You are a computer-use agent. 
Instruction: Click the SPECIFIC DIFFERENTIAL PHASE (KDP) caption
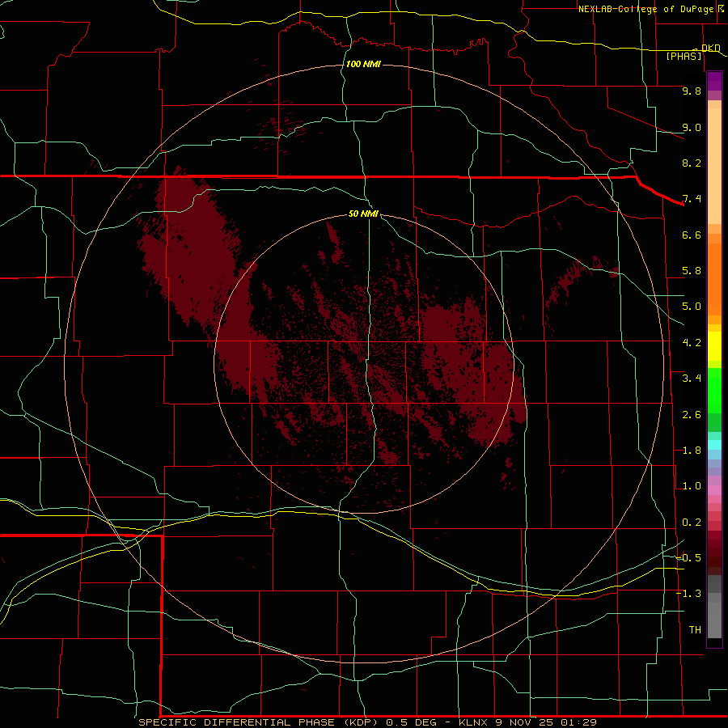(258, 722)
